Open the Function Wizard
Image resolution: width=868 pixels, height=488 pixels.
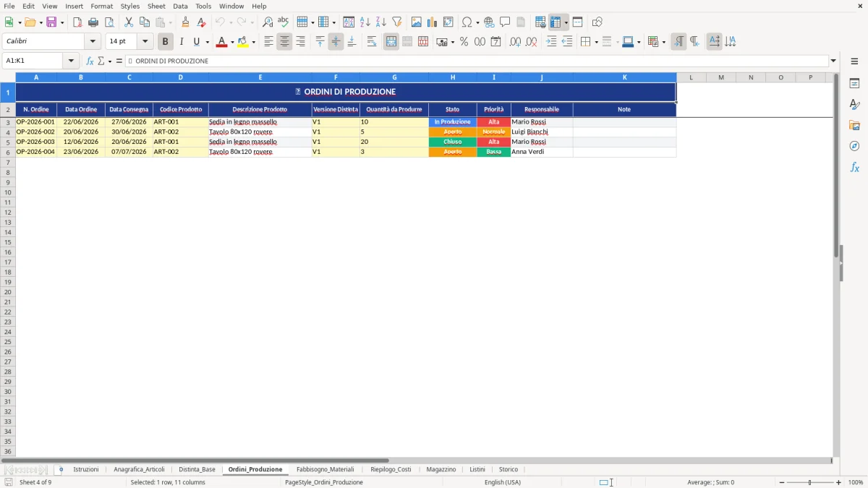point(90,61)
